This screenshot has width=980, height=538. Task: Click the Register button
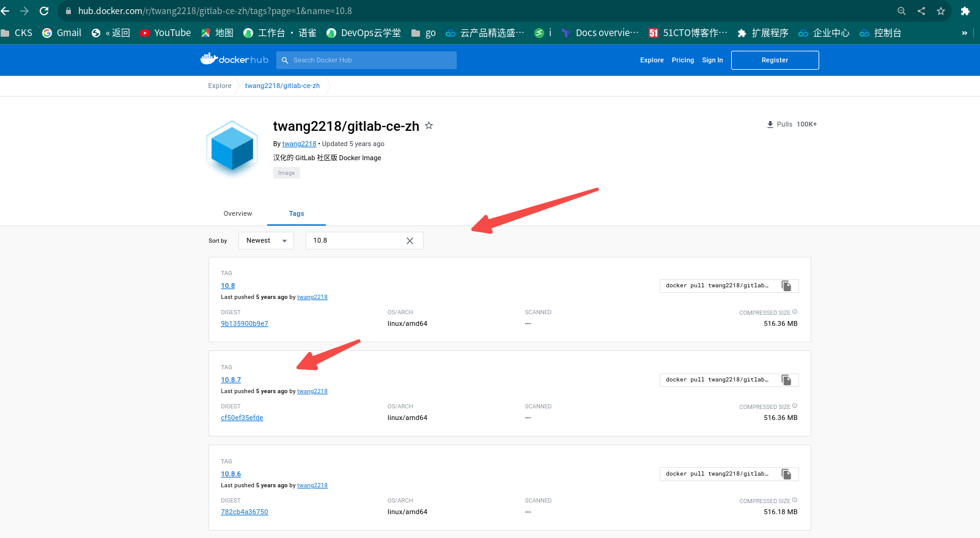coord(775,60)
